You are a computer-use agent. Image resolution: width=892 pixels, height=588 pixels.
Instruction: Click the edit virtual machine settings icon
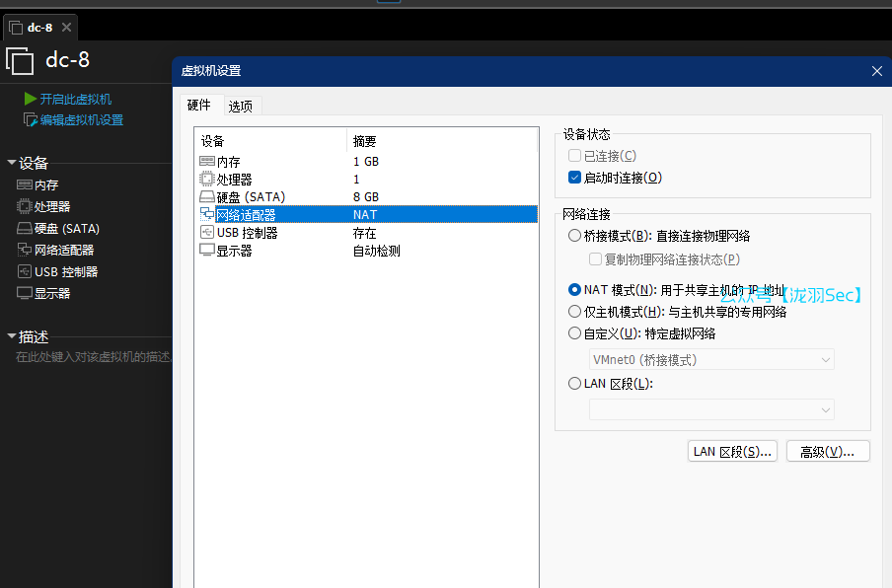(x=31, y=119)
